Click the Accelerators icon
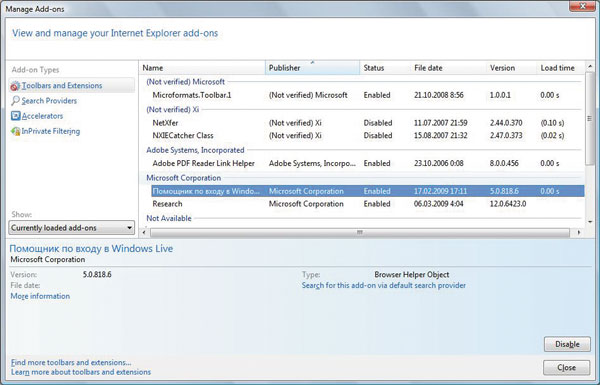 [x=15, y=116]
